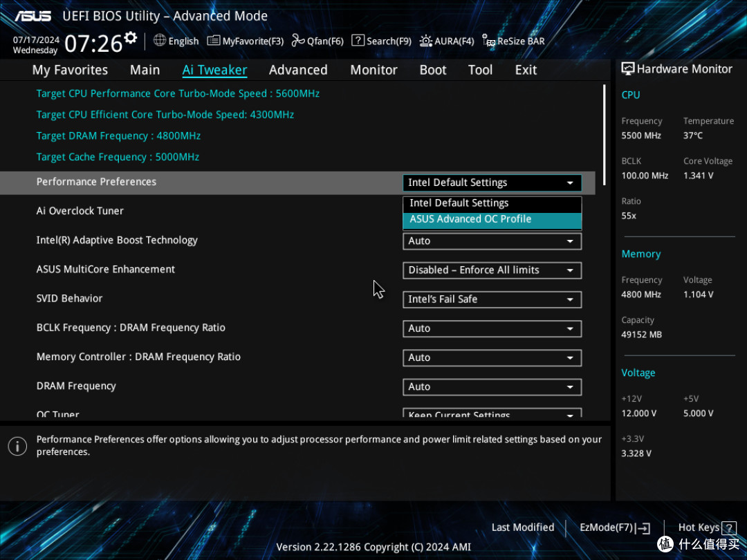Screen dimensions: 747x560
Task: Click the 1.341 V core voltage value
Action: [x=698, y=176]
